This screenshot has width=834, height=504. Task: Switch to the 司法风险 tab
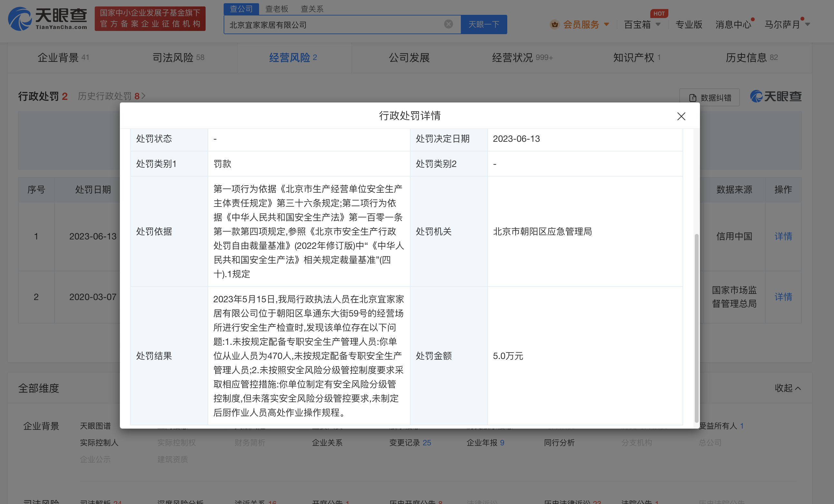[178, 58]
